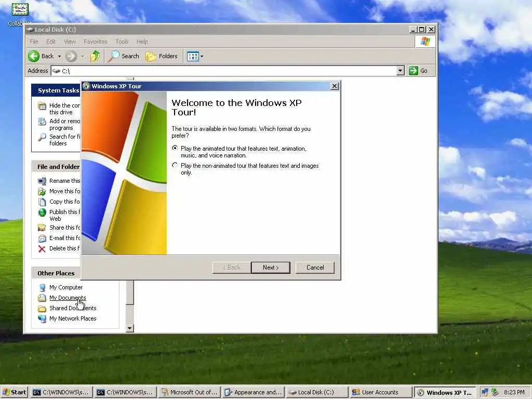Click the green Back arrow icon
532x399 pixels.
[x=34, y=56]
